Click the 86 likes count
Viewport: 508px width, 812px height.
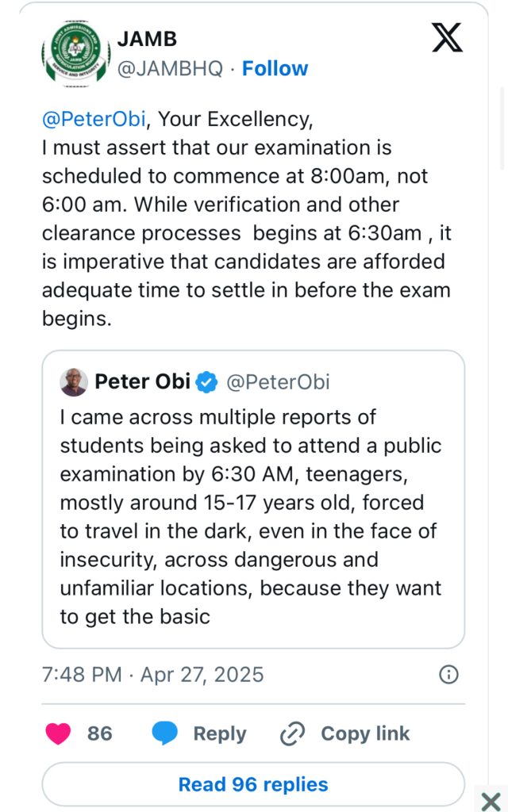100,733
